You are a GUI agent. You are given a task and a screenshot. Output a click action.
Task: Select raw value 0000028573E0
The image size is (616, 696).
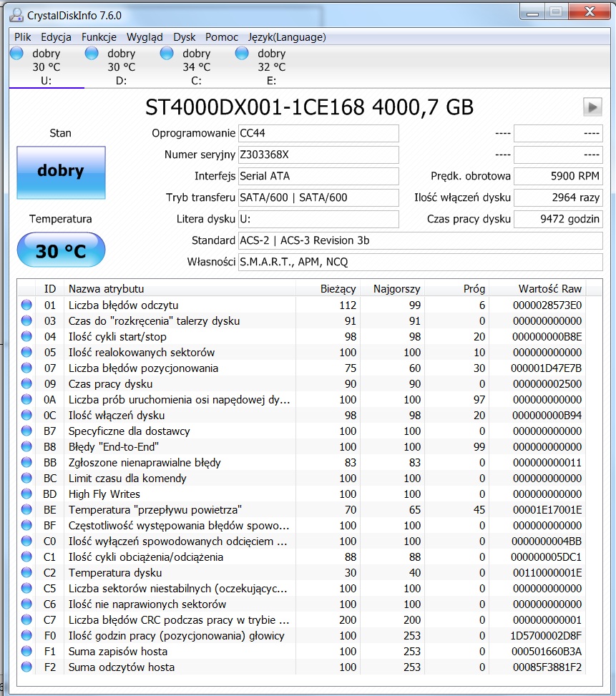(x=547, y=305)
